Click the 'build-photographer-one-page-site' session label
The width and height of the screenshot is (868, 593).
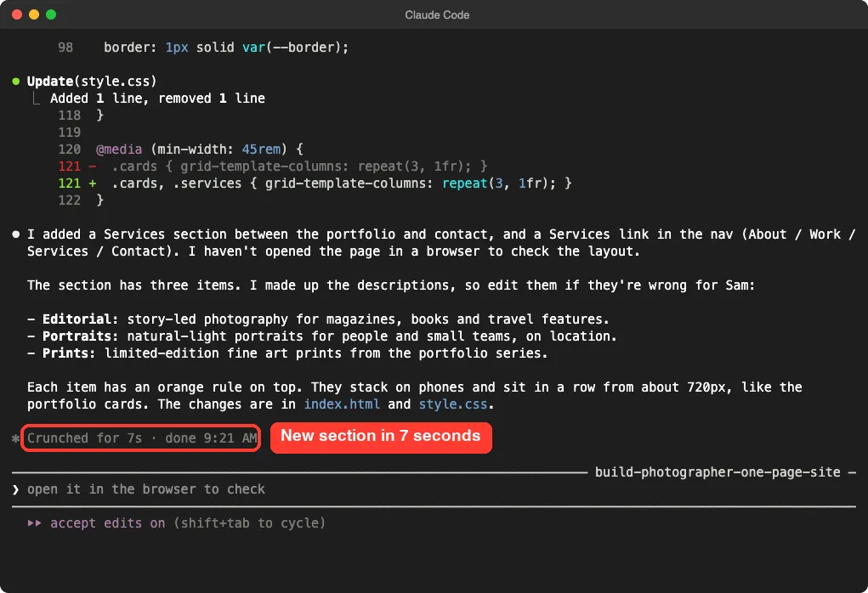(x=718, y=472)
